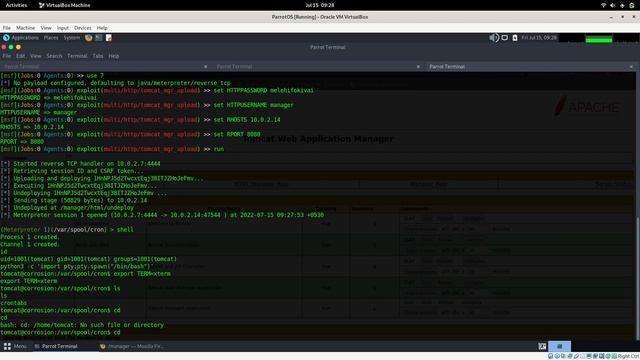Open the host Wi-Fi status icon
Screen dimensions: 640x360
[x=603, y=5]
